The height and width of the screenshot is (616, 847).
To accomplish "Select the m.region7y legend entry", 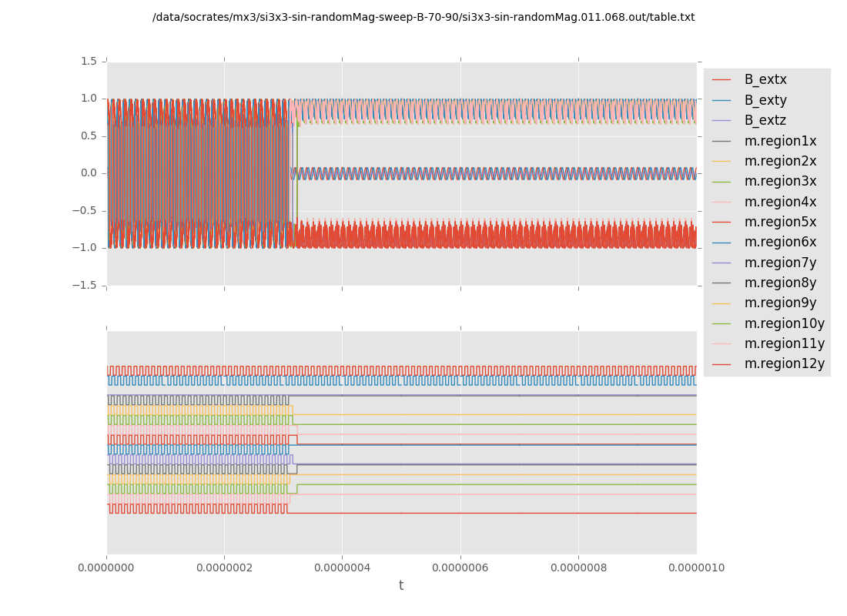I will 780,263.
